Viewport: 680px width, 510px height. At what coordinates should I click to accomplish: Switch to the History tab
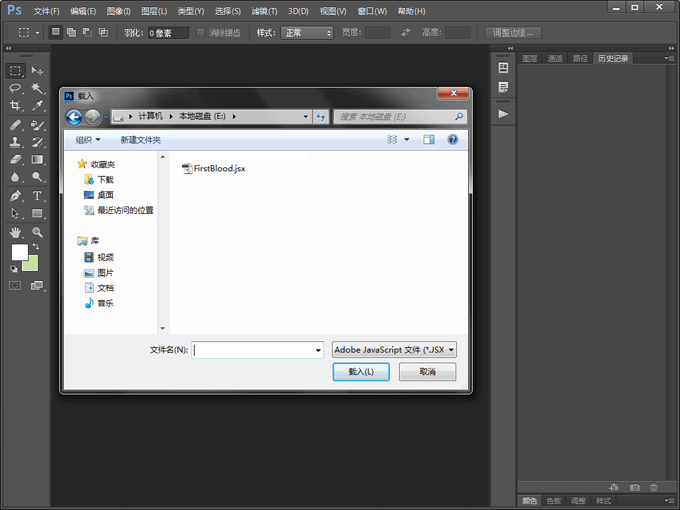pyautogui.click(x=613, y=59)
